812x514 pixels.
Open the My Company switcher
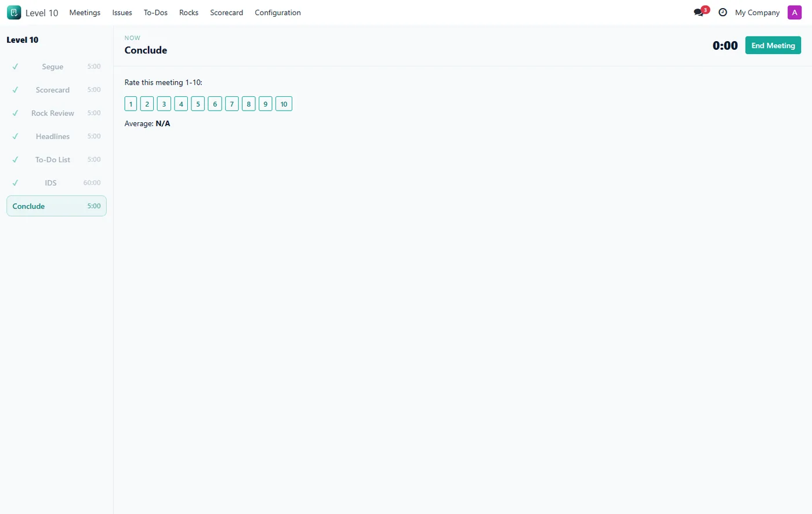[757, 12]
